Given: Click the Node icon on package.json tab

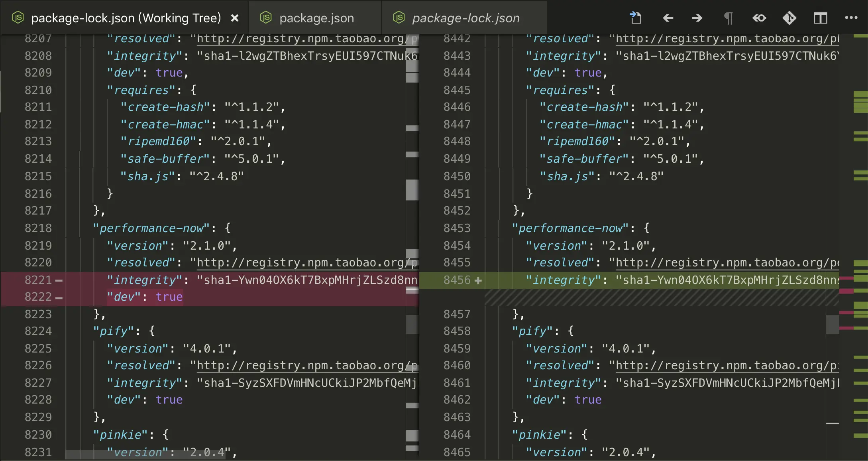Looking at the screenshot, I should point(265,18).
